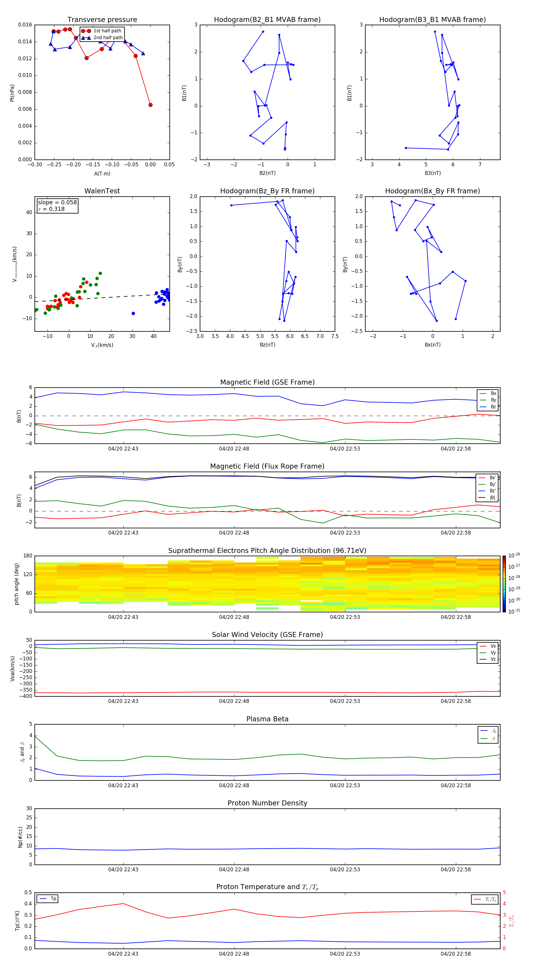Click the 'r = 0.318' annotation
The width and height of the screenshot is (535, 980).
(51, 209)
